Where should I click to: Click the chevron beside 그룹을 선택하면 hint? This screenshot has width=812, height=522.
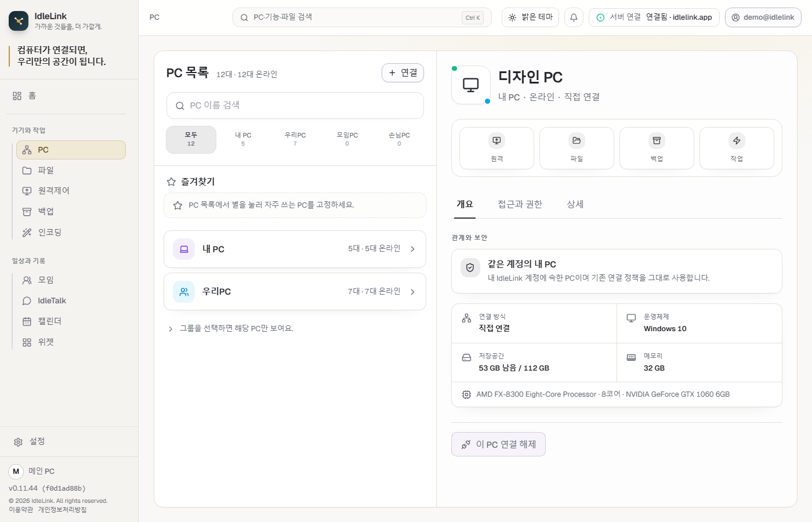point(171,329)
